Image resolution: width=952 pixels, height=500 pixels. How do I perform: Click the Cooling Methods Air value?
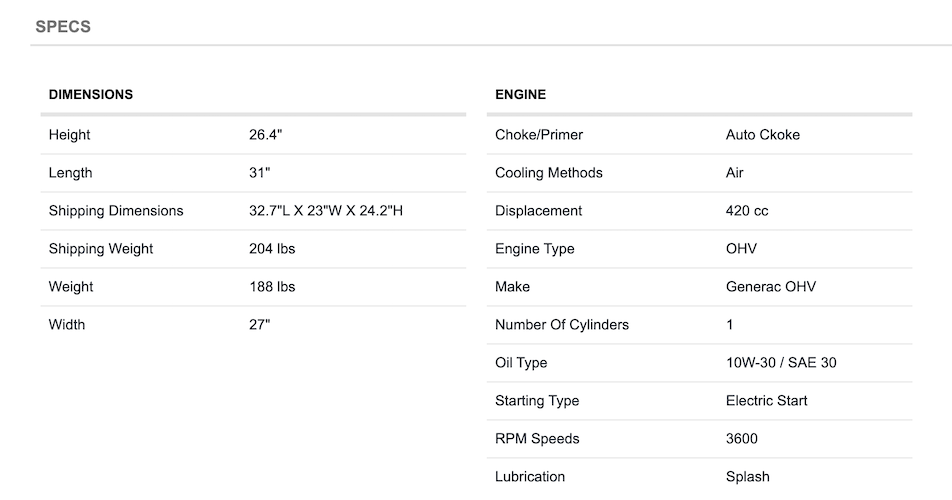[735, 173]
